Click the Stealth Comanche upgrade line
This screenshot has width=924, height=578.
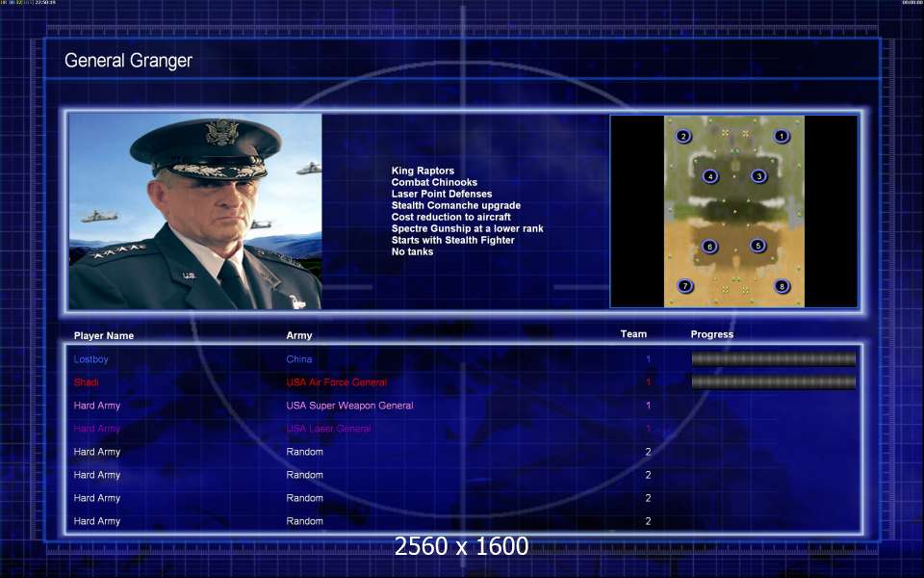tap(456, 205)
